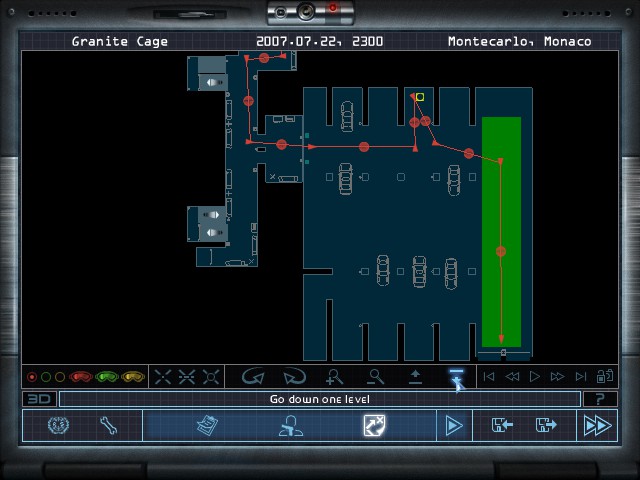Viewport: 640px width, 480px height.
Task: Select the gold team radio button
Action: click(59, 377)
